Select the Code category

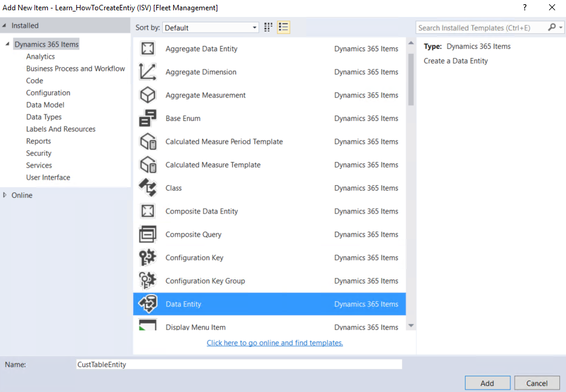(x=35, y=81)
